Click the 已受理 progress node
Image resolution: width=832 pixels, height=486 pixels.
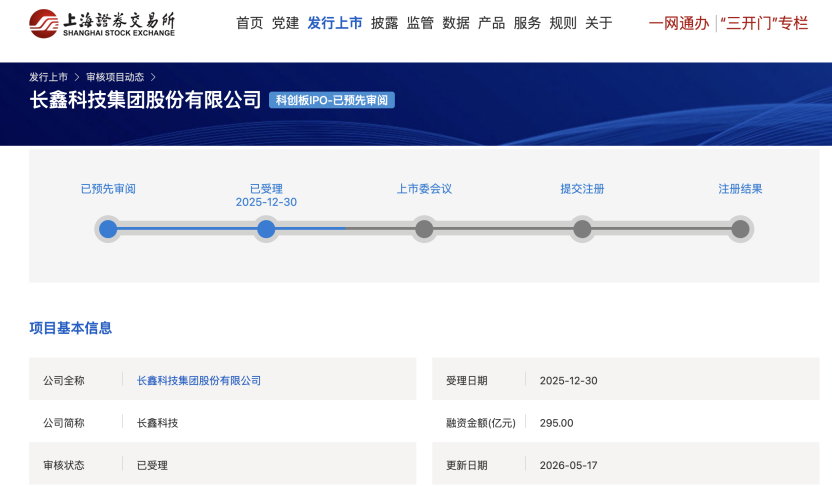click(x=266, y=229)
